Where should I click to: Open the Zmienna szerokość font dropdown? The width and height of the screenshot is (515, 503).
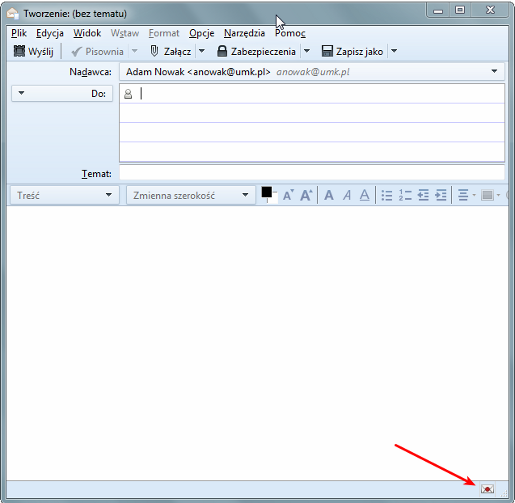coord(191,195)
